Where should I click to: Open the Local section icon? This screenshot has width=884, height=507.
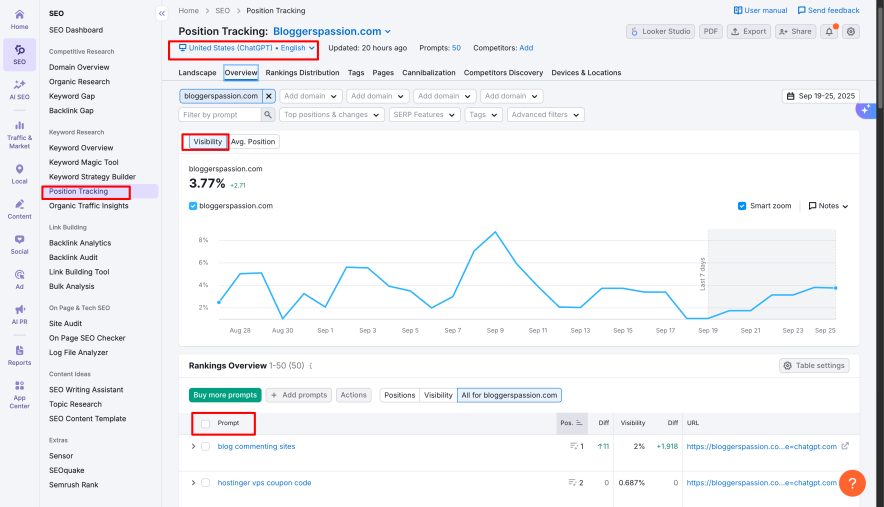(x=19, y=174)
